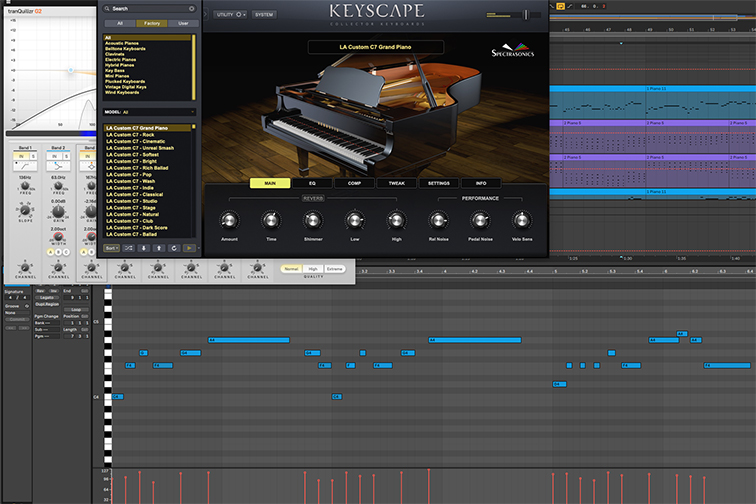The width and height of the screenshot is (756, 504).
Task: Click the category list yellow scrollbar
Action: click(194, 67)
